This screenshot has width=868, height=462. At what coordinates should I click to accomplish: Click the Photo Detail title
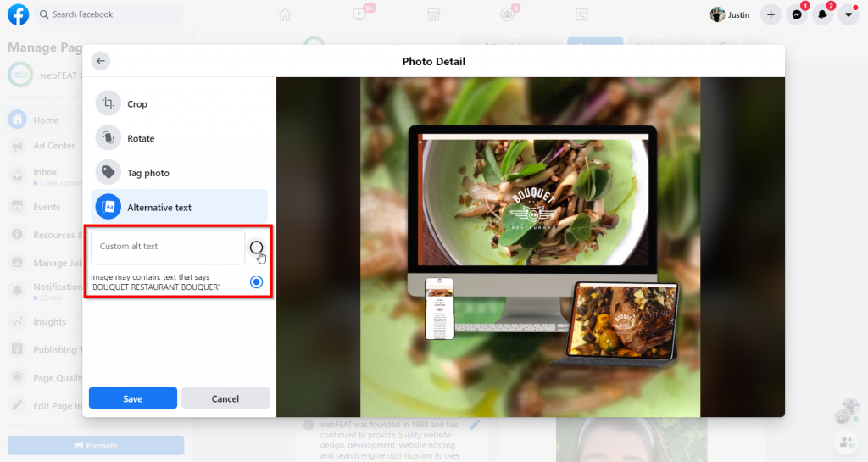(433, 61)
